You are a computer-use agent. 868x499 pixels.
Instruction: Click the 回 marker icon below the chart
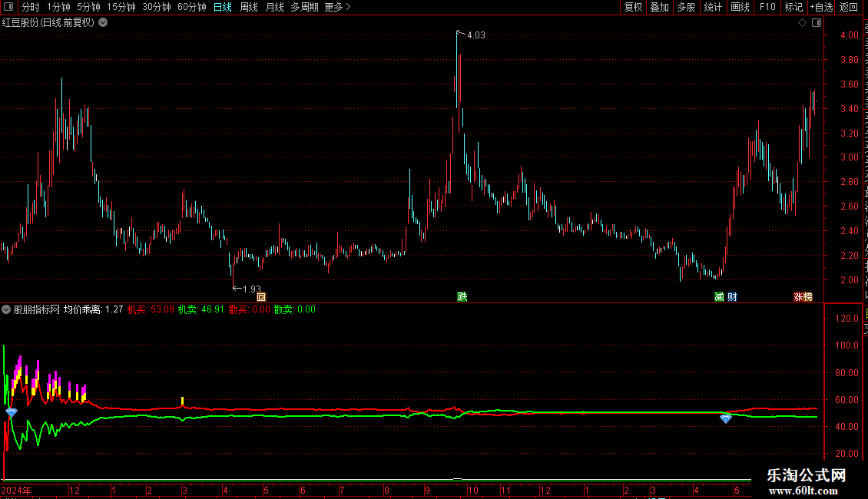(x=261, y=297)
